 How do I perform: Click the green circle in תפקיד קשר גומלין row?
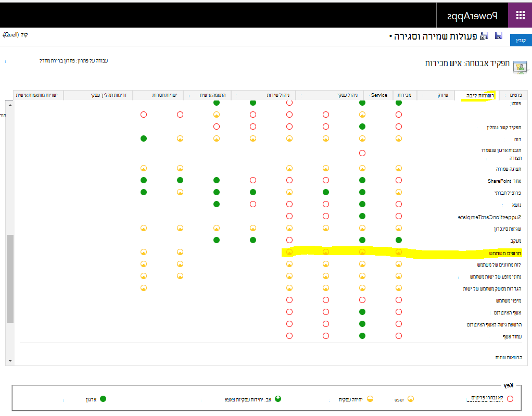362,127
